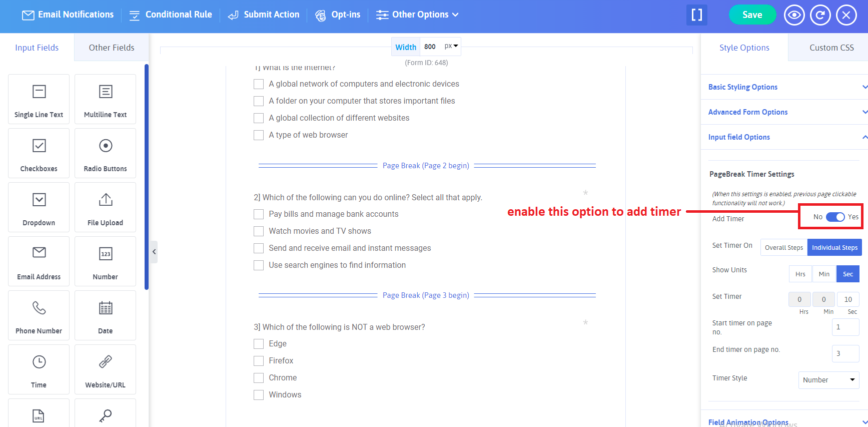Switch to the Custom CSS tab
Screen dimensions: 868x427
831,48
